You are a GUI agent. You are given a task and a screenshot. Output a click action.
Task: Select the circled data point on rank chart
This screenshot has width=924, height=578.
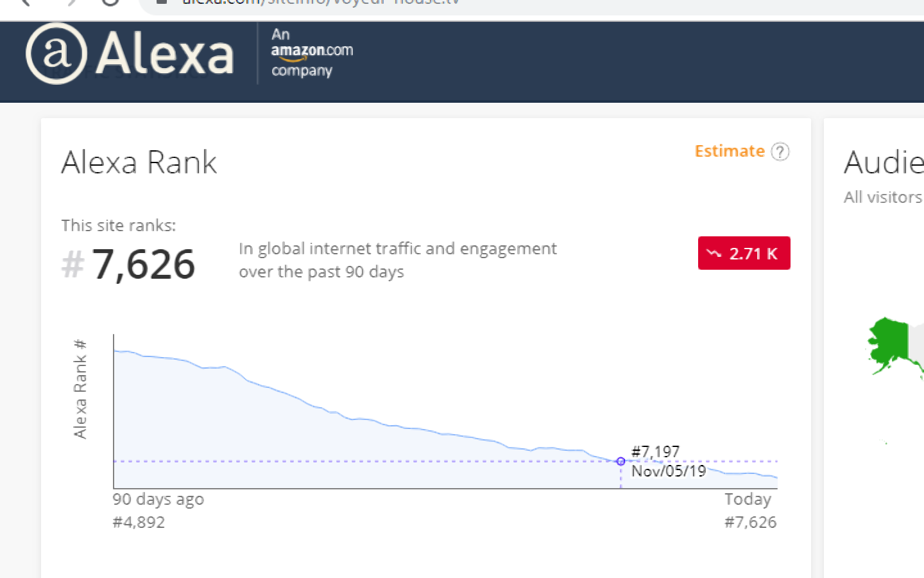[620, 461]
